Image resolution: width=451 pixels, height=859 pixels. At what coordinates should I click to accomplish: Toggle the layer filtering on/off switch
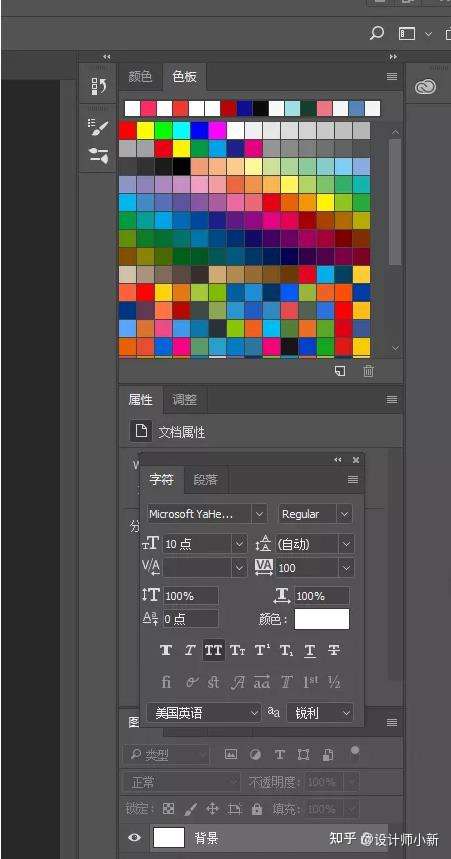[x=355, y=751]
